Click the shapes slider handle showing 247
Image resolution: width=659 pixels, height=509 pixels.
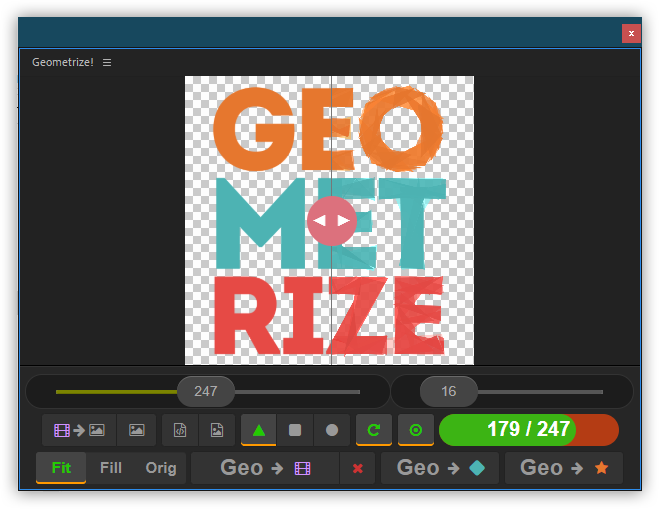pos(206,392)
